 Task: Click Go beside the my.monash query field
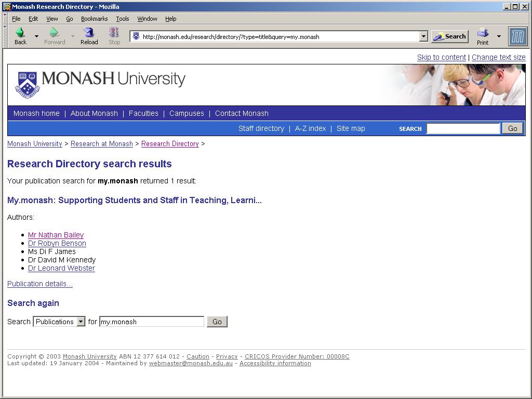(217, 321)
